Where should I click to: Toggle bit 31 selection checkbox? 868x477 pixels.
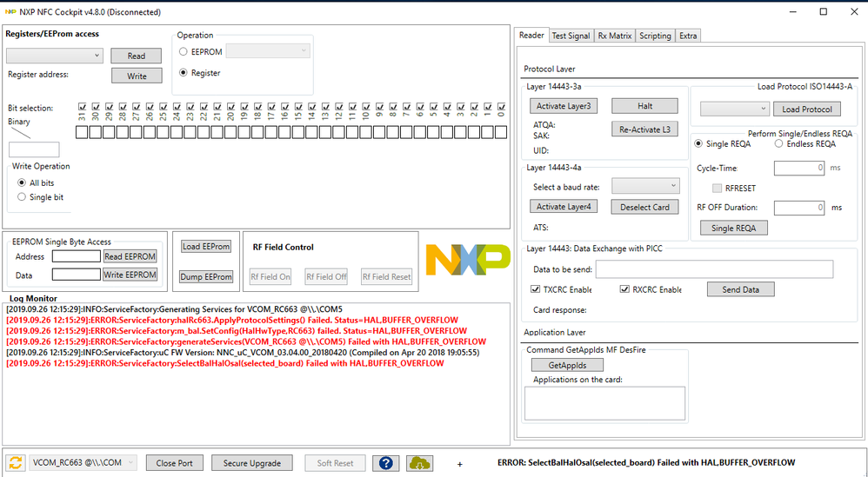[83, 106]
